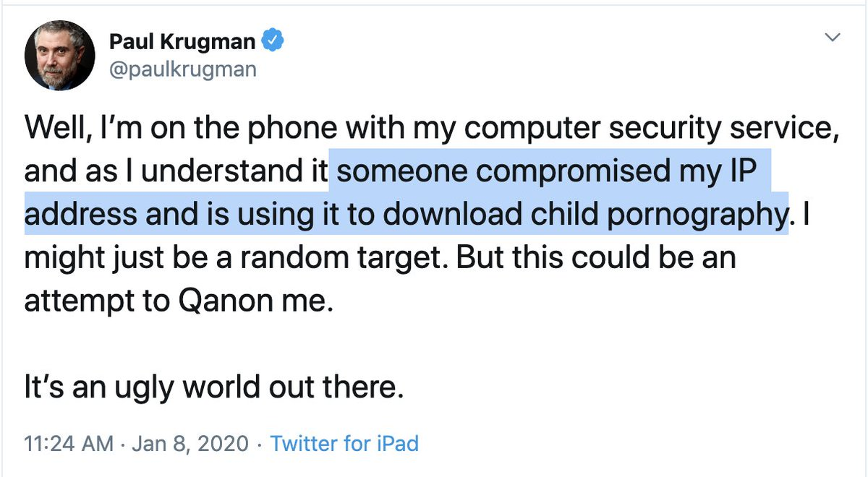This screenshot has height=477, width=868.
Task: Click the 11:24 AM timestamp
Action: point(69,442)
